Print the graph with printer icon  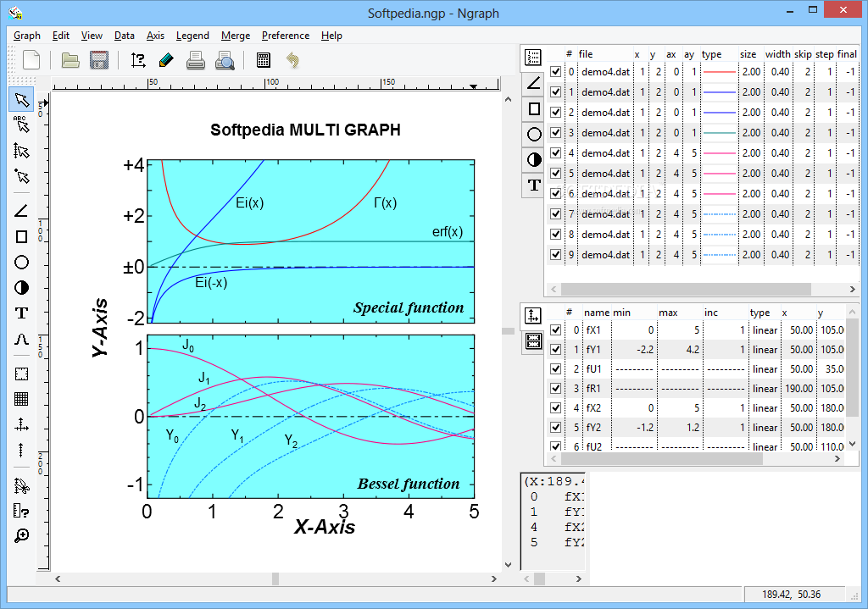196,60
